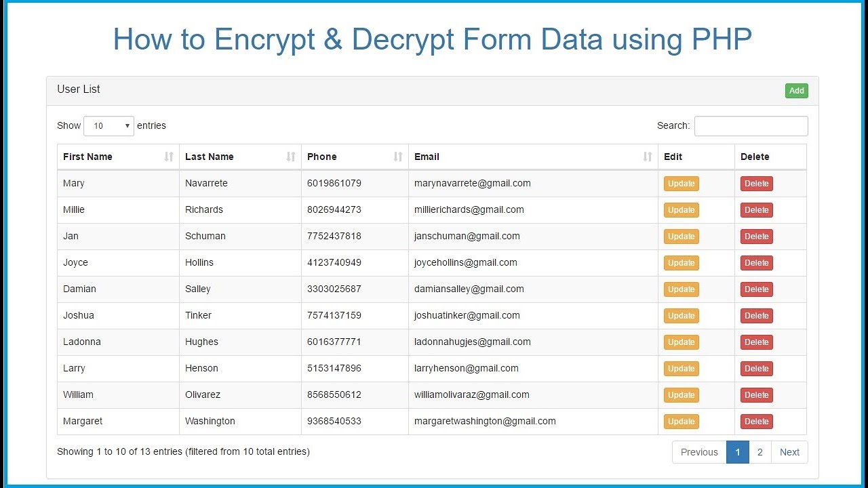Update Mary Navarrete's record
This screenshot has height=488, width=868.
pos(681,184)
